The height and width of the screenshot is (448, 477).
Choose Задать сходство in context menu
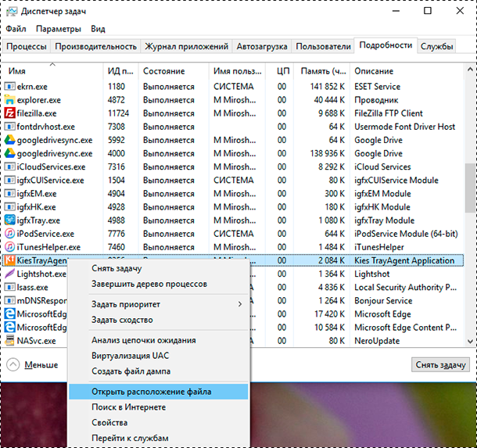[159, 320]
